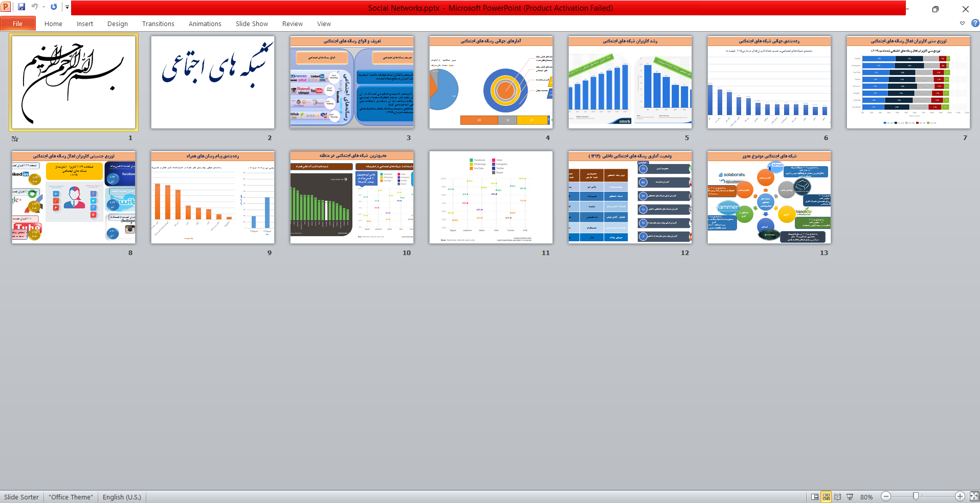Click the "Office Theme" status bar entry

(71, 497)
